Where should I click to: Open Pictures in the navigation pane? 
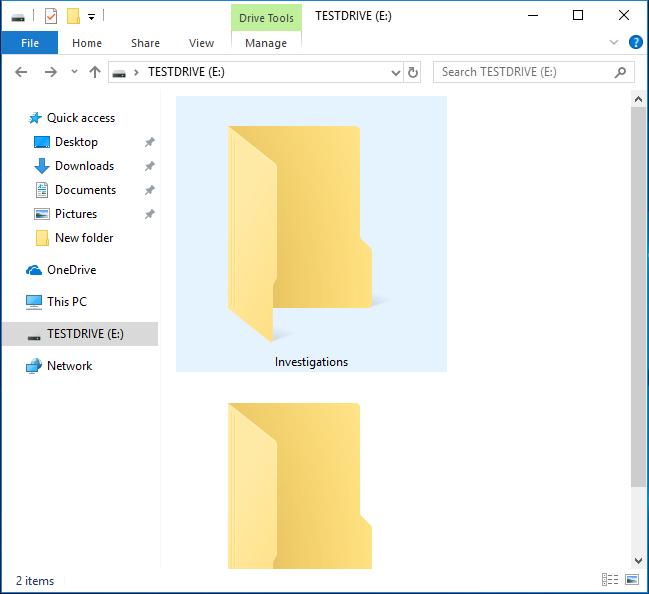tap(76, 214)
